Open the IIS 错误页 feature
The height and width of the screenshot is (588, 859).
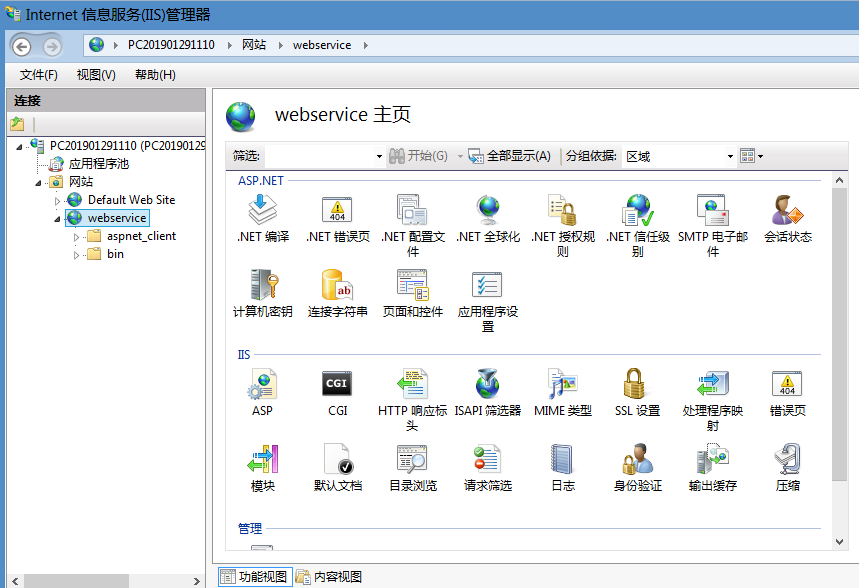tap(788, 393)
